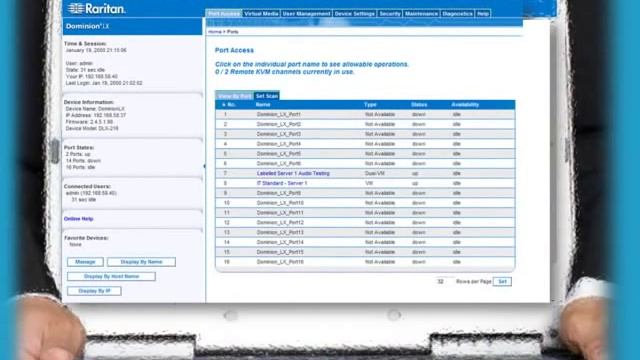
Task: Sort the table by Name column
Action: click(x=263, y=105)
